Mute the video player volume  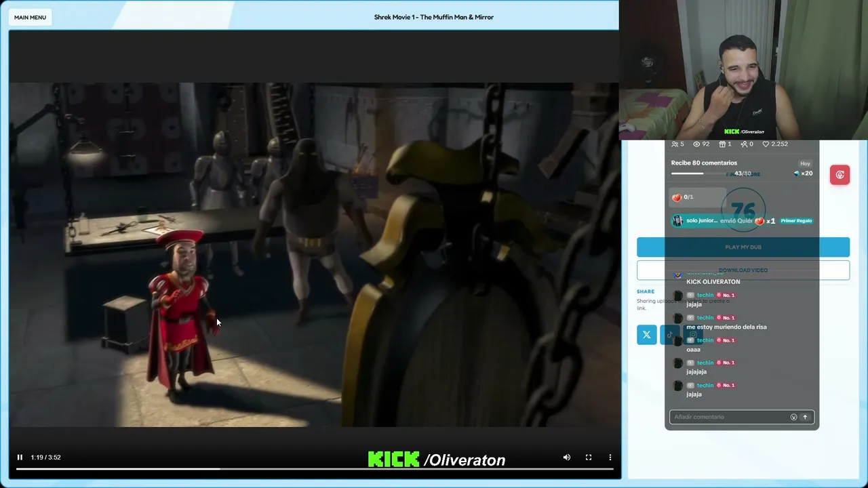tap(567, 457)
